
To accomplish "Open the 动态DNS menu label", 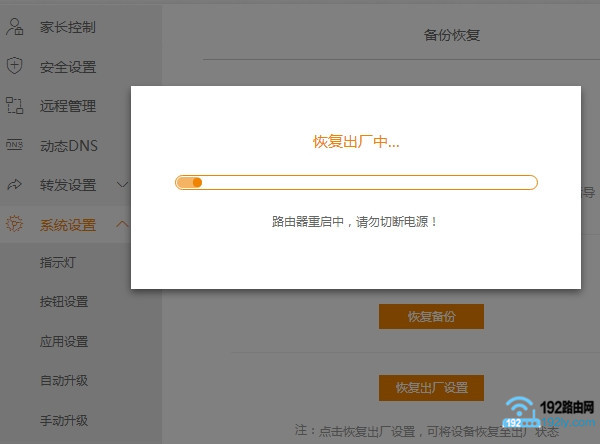I will (69, 146).
